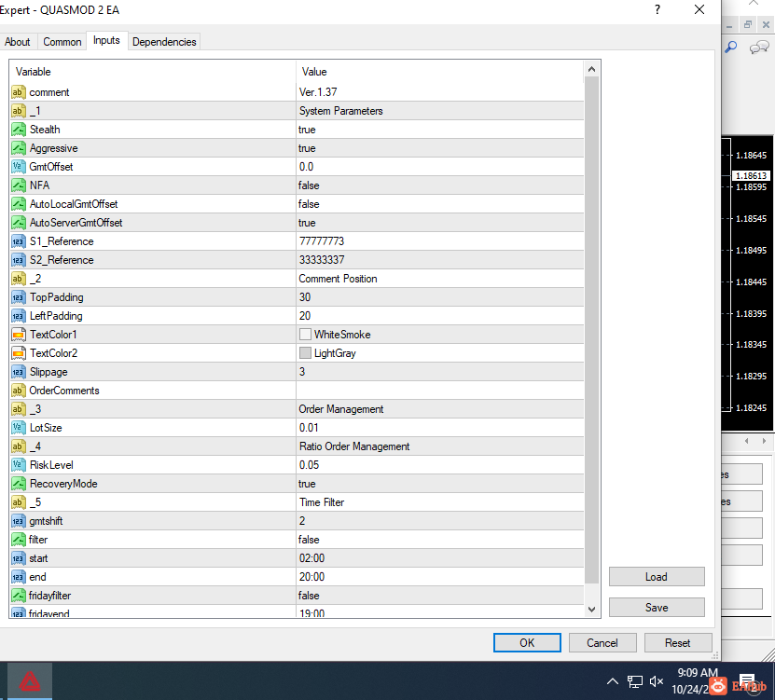Image resolution: width=775 pixels, height=700 pixels.
Task: Select AutoLocalGmtOffset value false
Action: pyautogui.click(x=309, y=204)
